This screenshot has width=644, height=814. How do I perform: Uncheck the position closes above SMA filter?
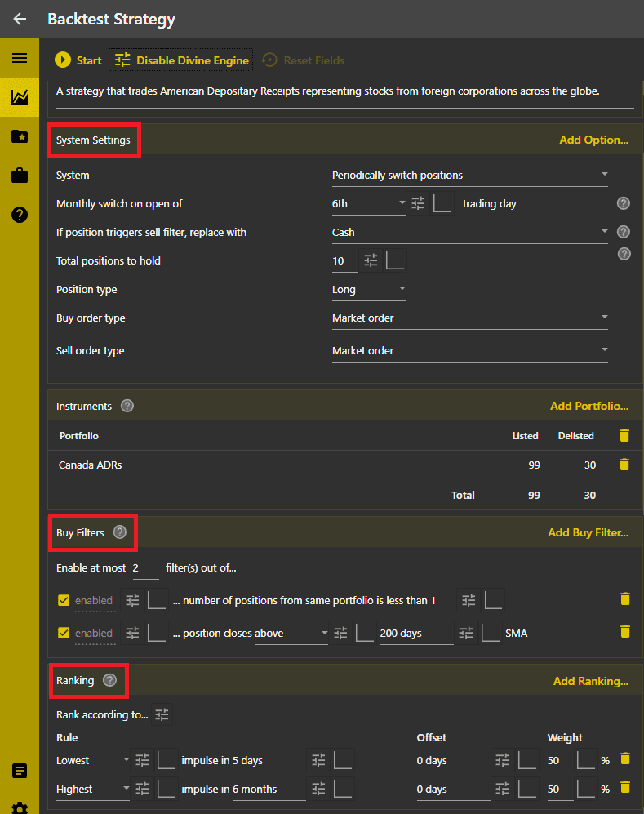tap(64, 633)
